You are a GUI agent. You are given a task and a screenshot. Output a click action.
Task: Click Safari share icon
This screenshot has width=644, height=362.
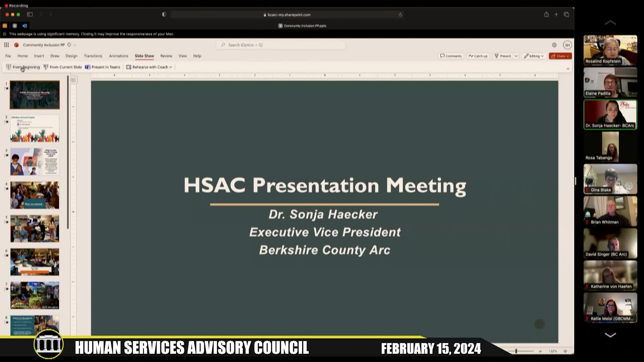pos(546,14)
